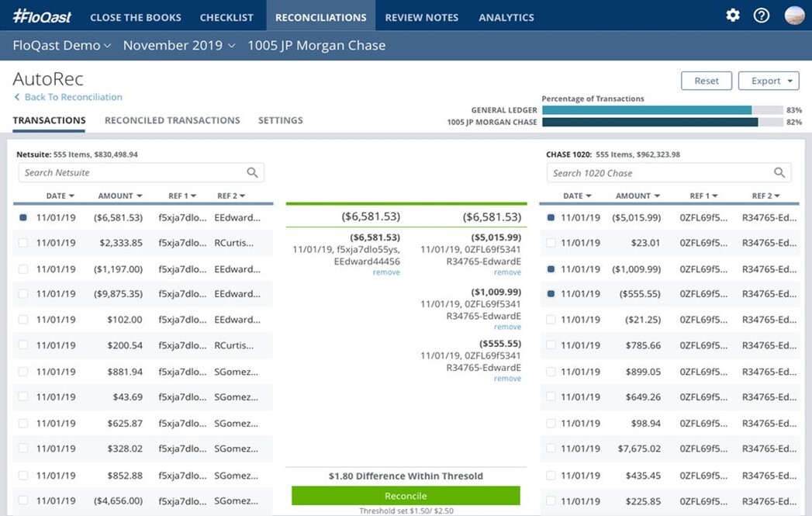Click the help question mark icon

761,15
